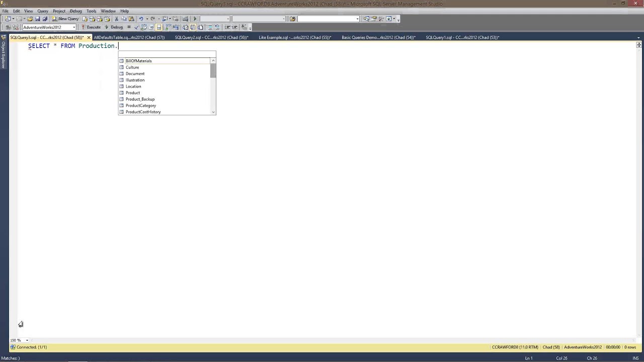The height and width of the screenshot is (362, 644).
Task: Undo the last edit
Action: [x=141, y=19]
